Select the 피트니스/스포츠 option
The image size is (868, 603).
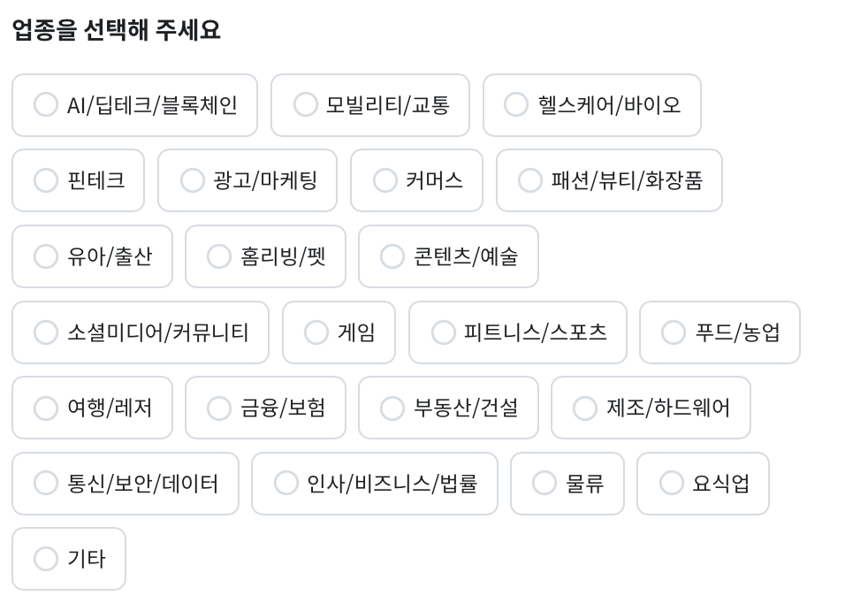tap(443, 332)
